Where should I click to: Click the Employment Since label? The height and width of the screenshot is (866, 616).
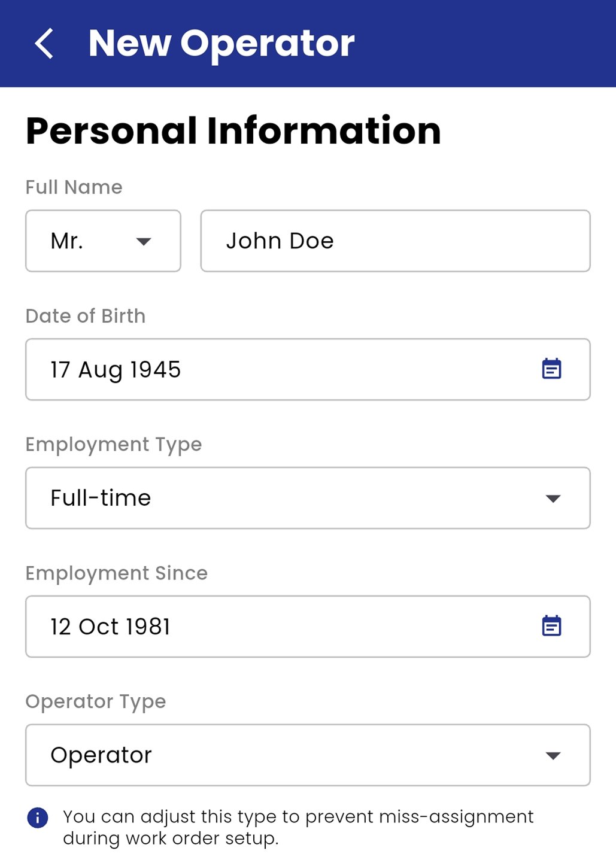(x=116, y=573)
